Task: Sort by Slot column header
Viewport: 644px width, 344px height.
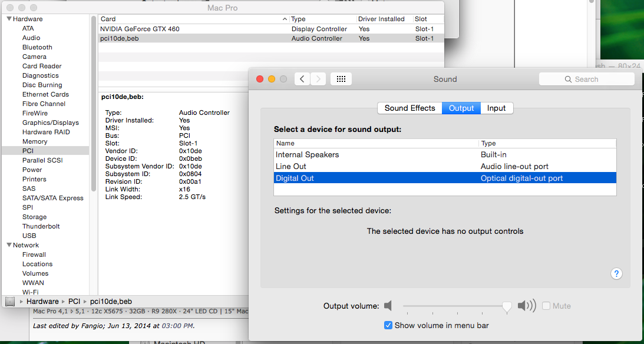Action: point(428,19)
